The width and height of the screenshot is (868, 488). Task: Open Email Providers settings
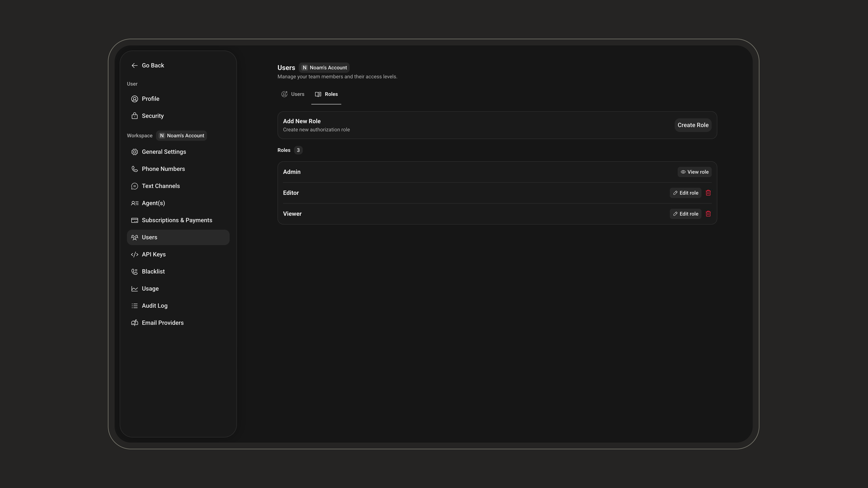pyautogui.click(x=178, y=323)
